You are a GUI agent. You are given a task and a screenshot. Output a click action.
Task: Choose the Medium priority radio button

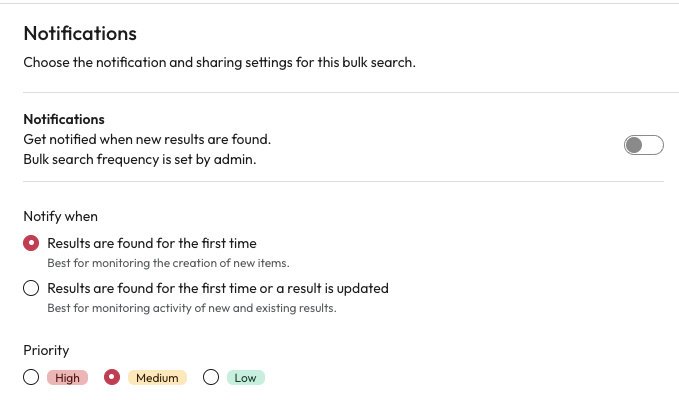(112, 377)
